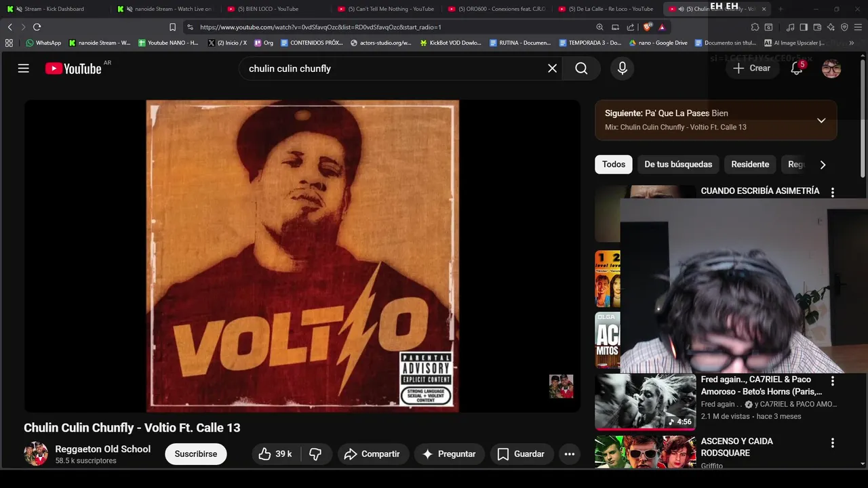Clear the search box text
Viewport: 868px width, 488px height.
coord(553,68)
